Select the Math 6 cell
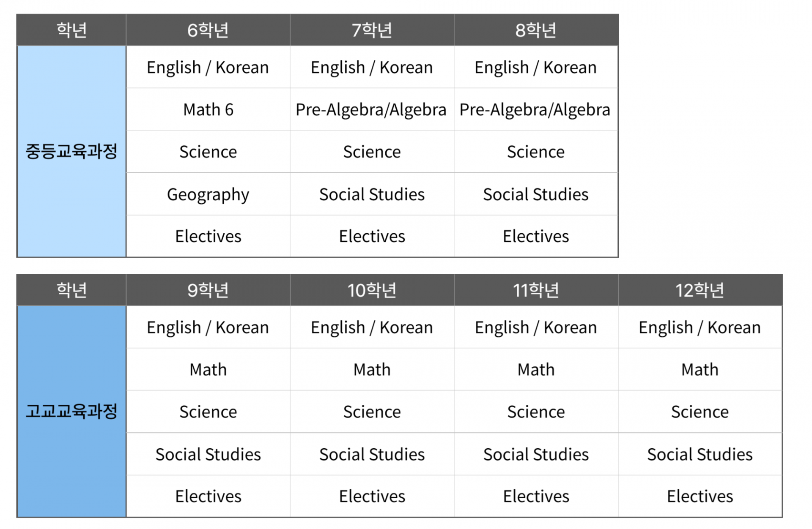 tap(208, 109)
